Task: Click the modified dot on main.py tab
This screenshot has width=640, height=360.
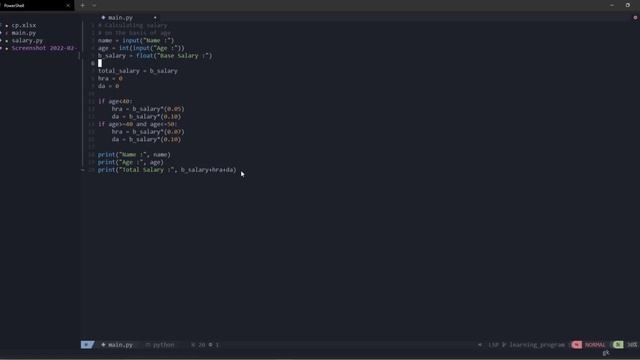Action: point(155,18)
